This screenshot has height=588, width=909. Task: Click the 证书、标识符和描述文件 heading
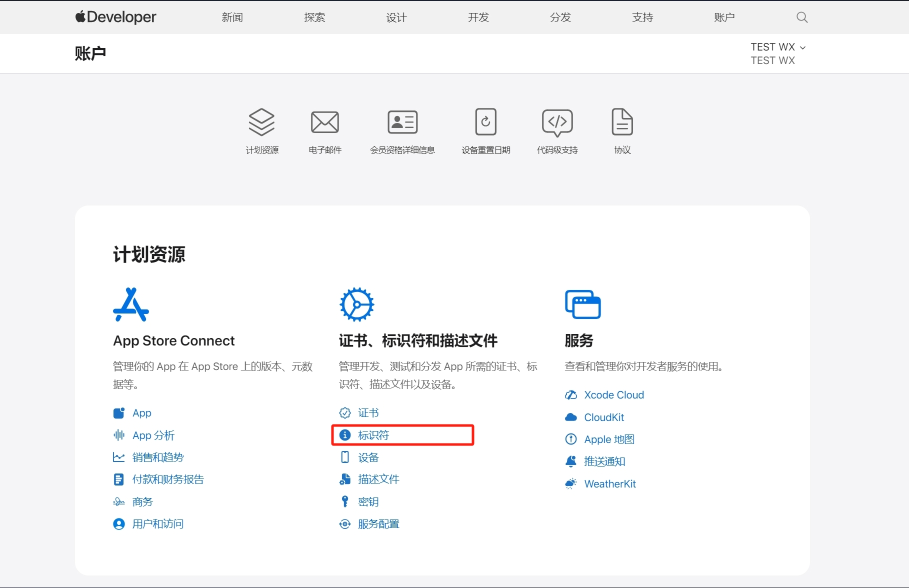tap(418, 340)
